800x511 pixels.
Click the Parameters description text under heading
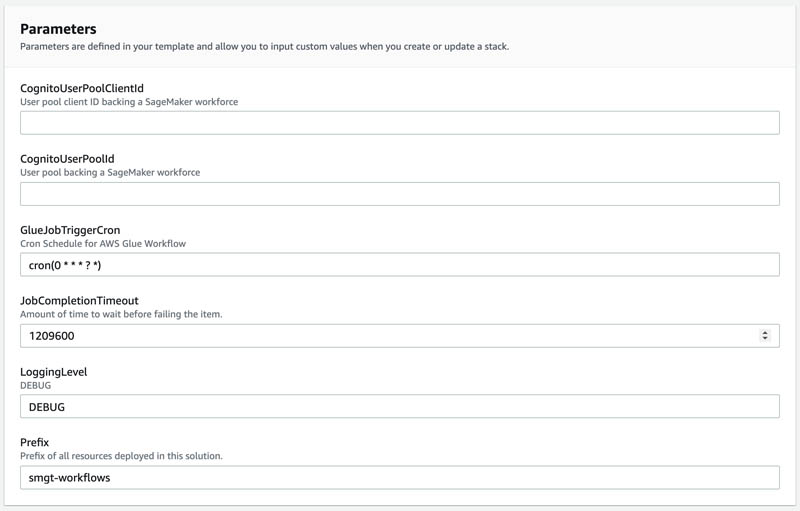pyautogui.click(x=264, y=46)
